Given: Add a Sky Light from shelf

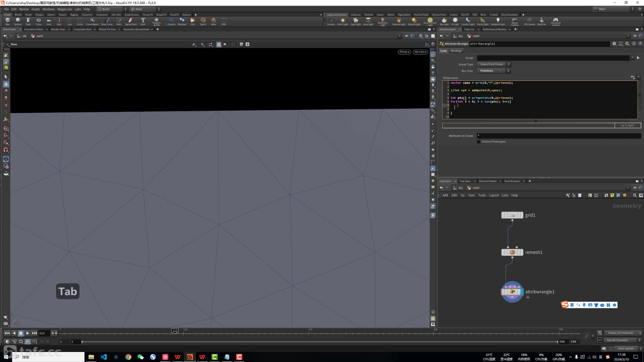Looking at the screenshot, I should click(444, 21).
